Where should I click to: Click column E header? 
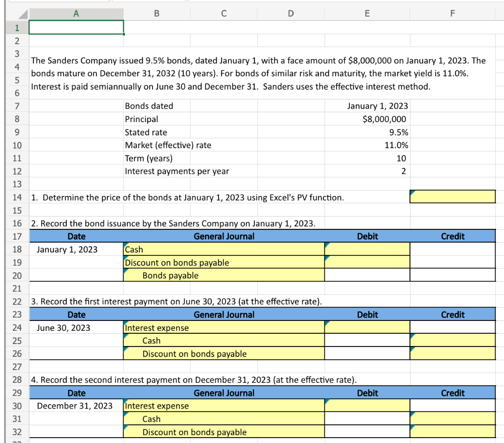coord(367,13)
